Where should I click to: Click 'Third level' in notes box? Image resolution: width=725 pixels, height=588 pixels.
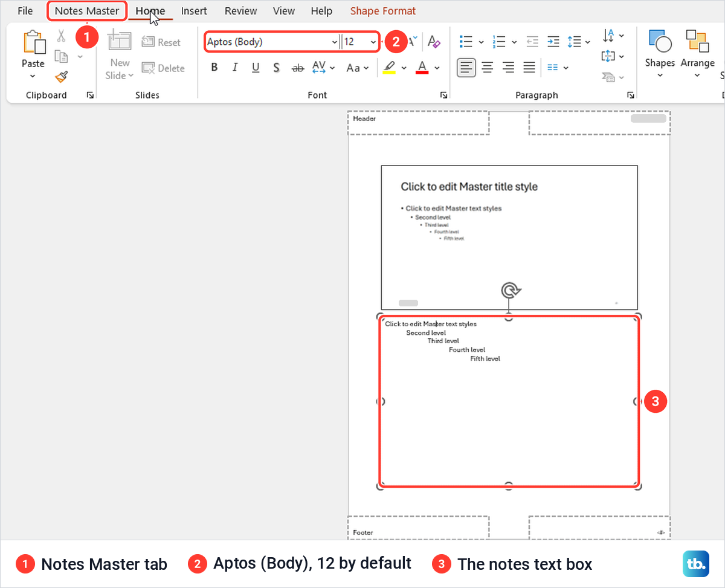(x=443, y=341)
